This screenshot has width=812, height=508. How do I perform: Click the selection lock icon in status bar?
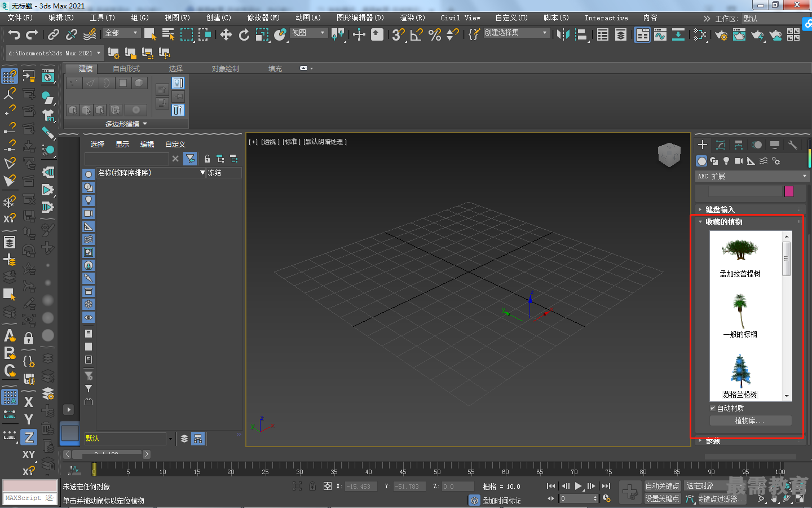coord(312,486)
